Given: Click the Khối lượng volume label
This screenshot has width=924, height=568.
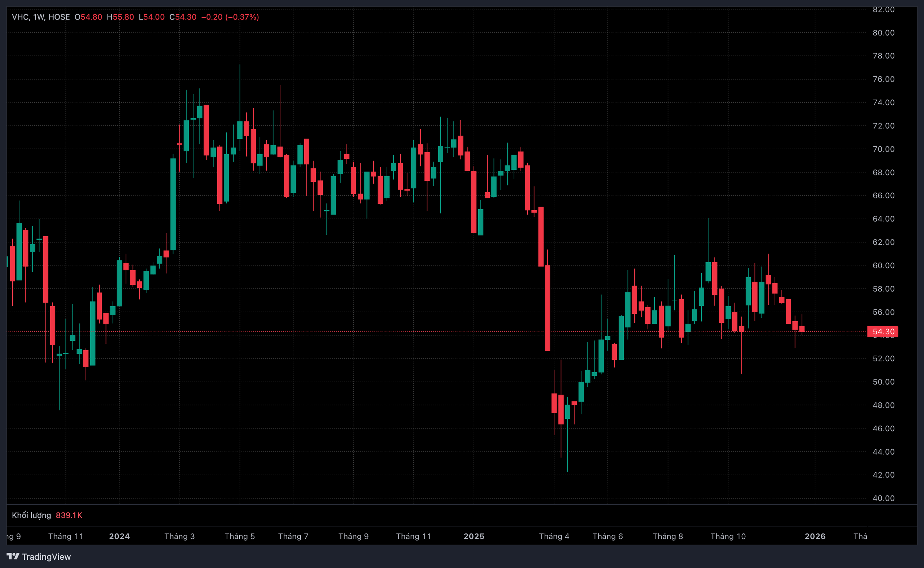Looking at the screenshot, I should (x=31, y=515).
